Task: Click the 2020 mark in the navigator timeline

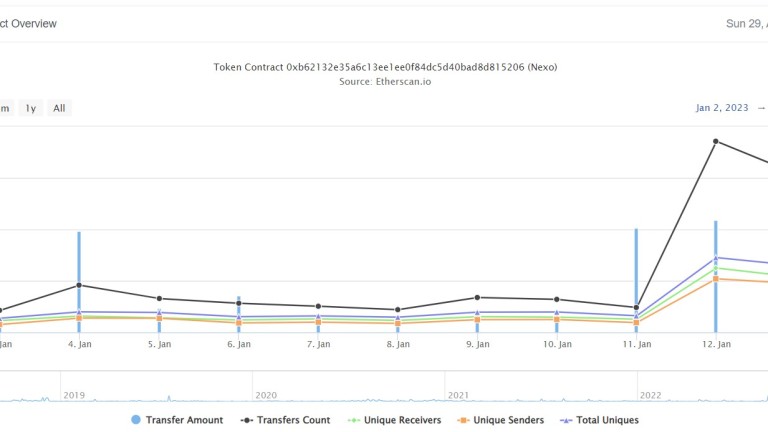Action: 265,395
